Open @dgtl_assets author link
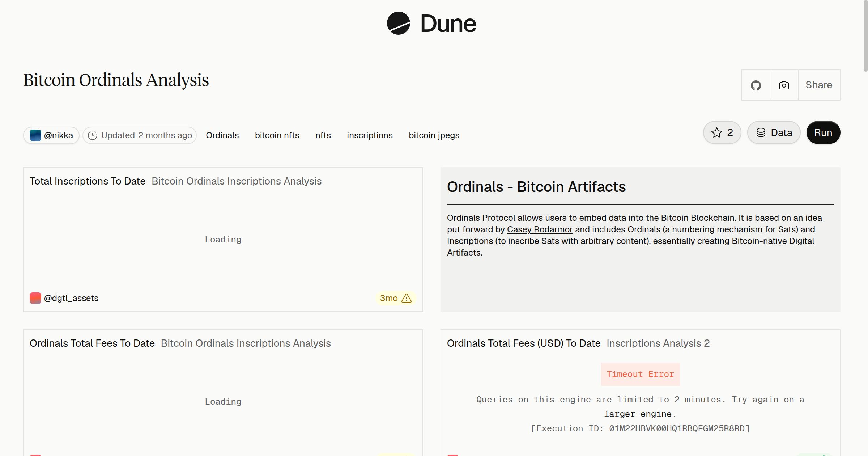 (x=71, y=298)
